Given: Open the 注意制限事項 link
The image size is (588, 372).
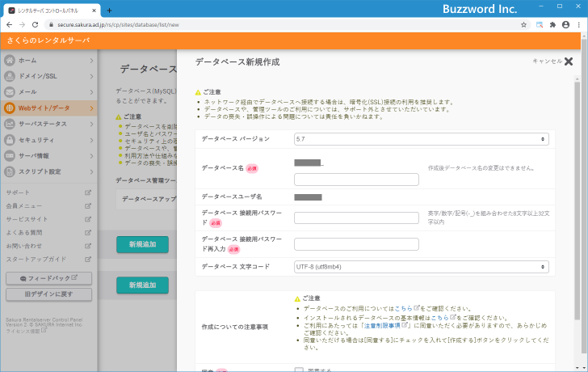Looking at the screenshot, I should coord(383,325).
